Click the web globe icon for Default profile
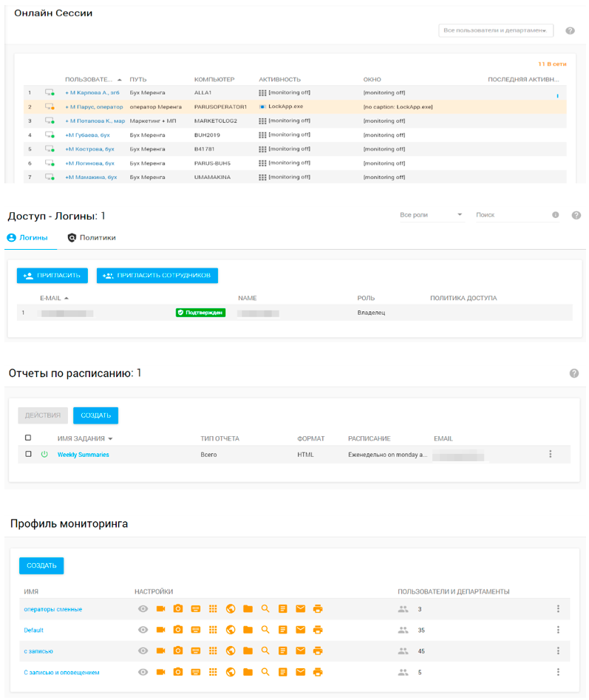The height and width of the screenshot is (700, 589). click(231, 630)
